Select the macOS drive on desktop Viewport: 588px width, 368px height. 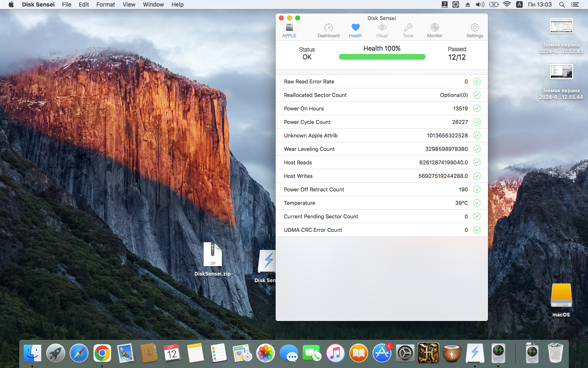(561, 300)
